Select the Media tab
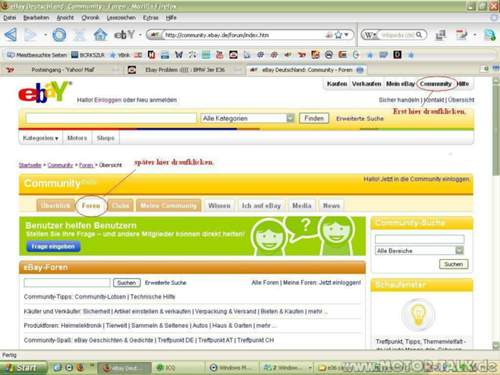This screenshot has height=375, width=500. 302,205
